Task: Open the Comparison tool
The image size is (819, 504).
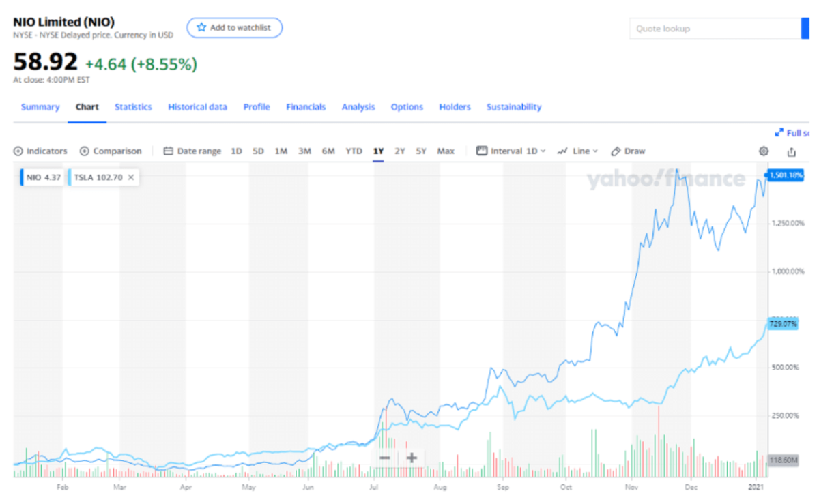Action: (x=111, y=151)
